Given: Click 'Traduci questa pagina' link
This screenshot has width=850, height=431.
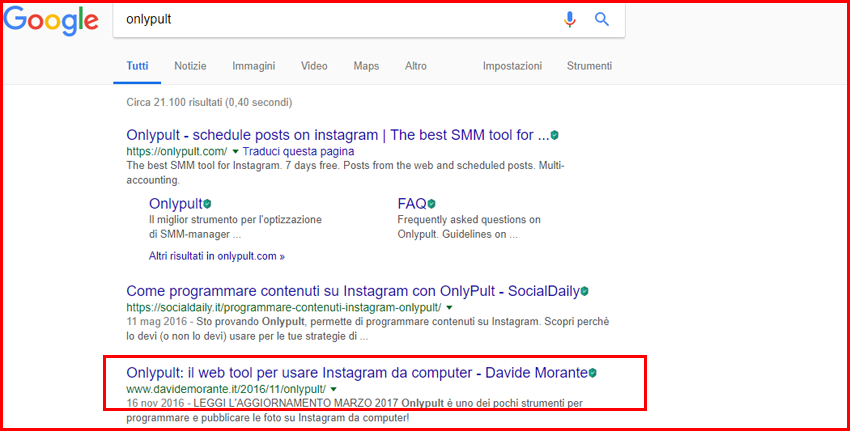Looking at the screenshot, I should coord(298,152).
